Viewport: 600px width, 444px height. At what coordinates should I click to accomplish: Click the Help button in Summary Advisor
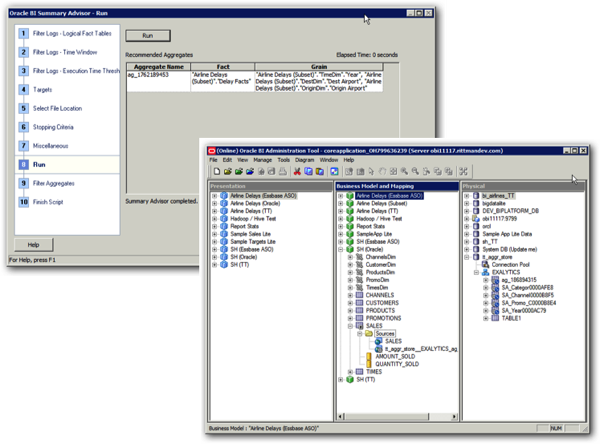point(33,245)
